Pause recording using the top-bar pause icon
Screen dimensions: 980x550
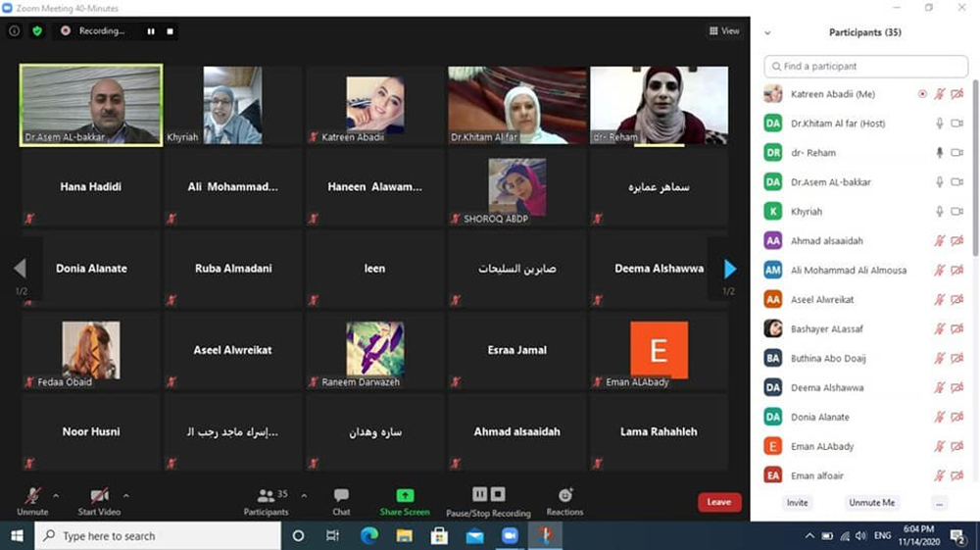point(151,31)
